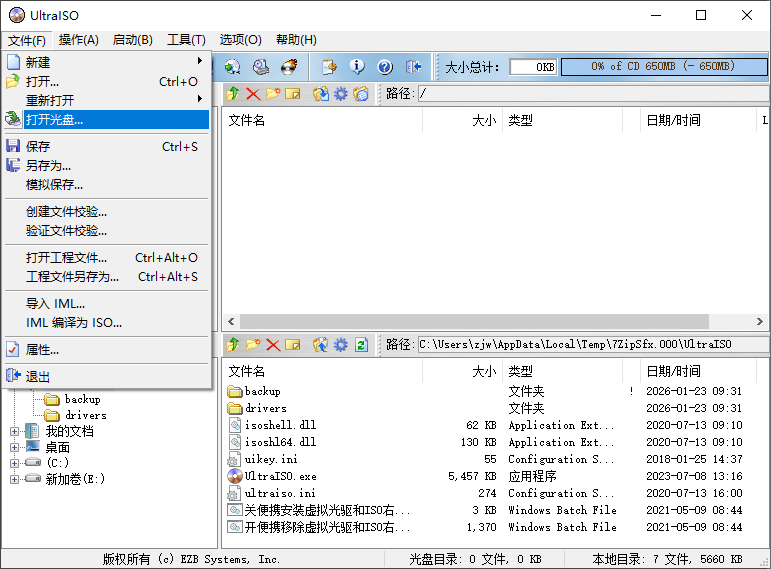This screenshot has width=771, height=569.
Task: Click the backup folder icon in tree
Action: click(52, 399)
